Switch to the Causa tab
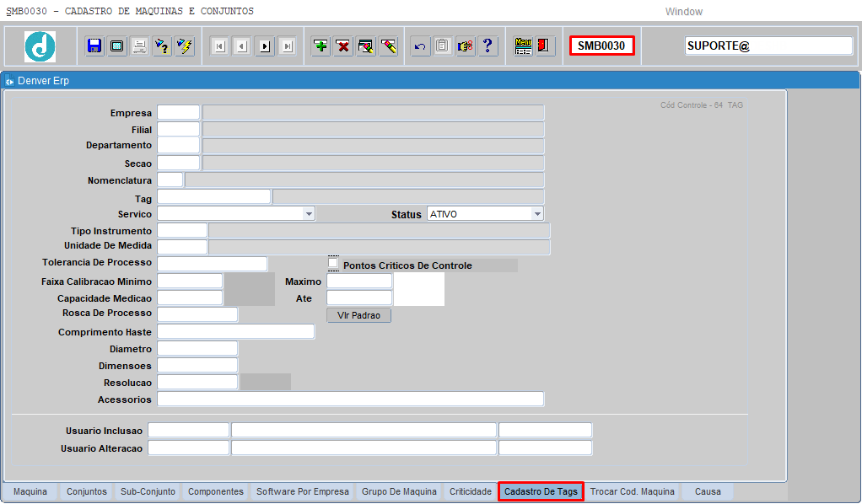Viewport: 862px width, 504px height. coord(708,491)
